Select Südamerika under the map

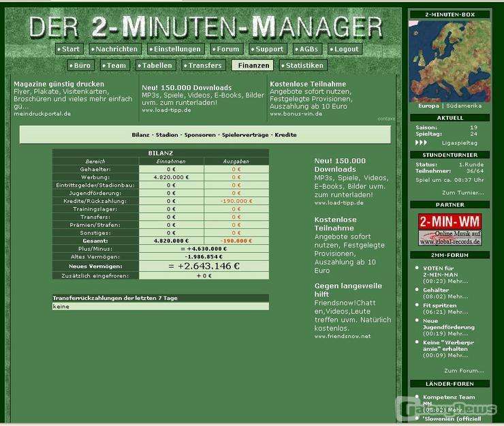point(464,106)
